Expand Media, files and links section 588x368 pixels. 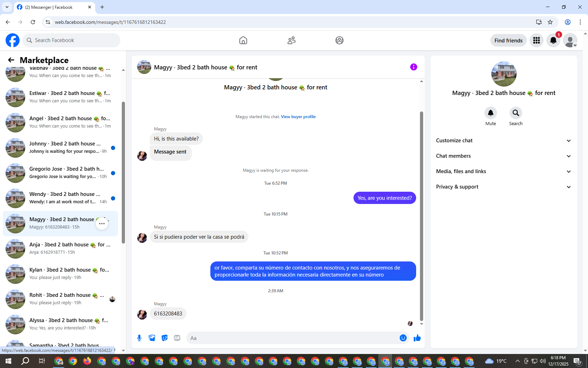[x=504, y=171]
